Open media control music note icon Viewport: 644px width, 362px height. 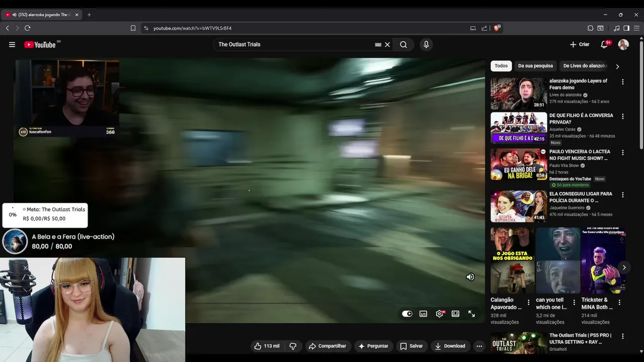617,28
